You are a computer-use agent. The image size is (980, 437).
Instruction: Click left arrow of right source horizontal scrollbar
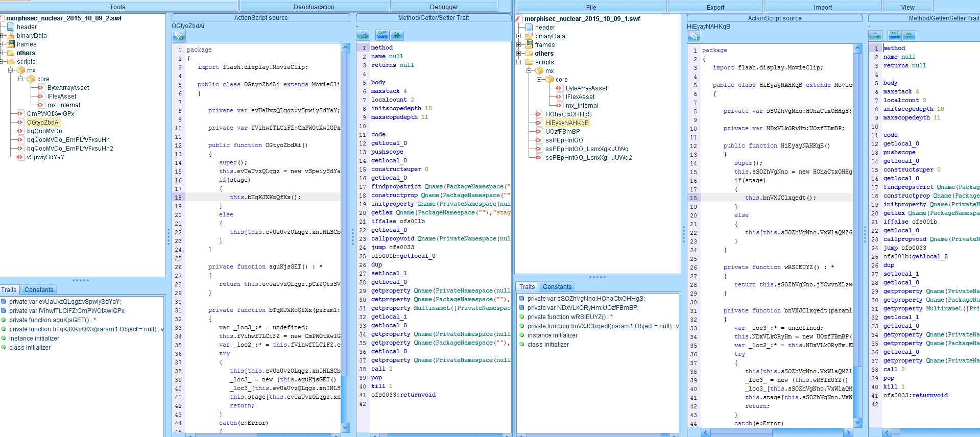[706, 432]
